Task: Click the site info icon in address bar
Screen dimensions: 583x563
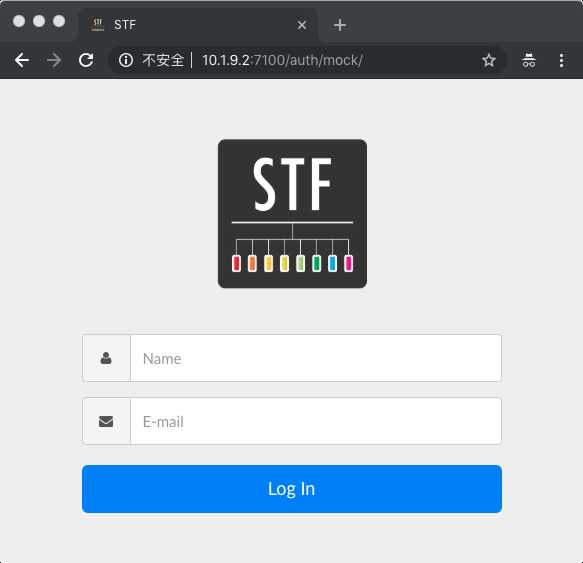Action: [126, 60]
